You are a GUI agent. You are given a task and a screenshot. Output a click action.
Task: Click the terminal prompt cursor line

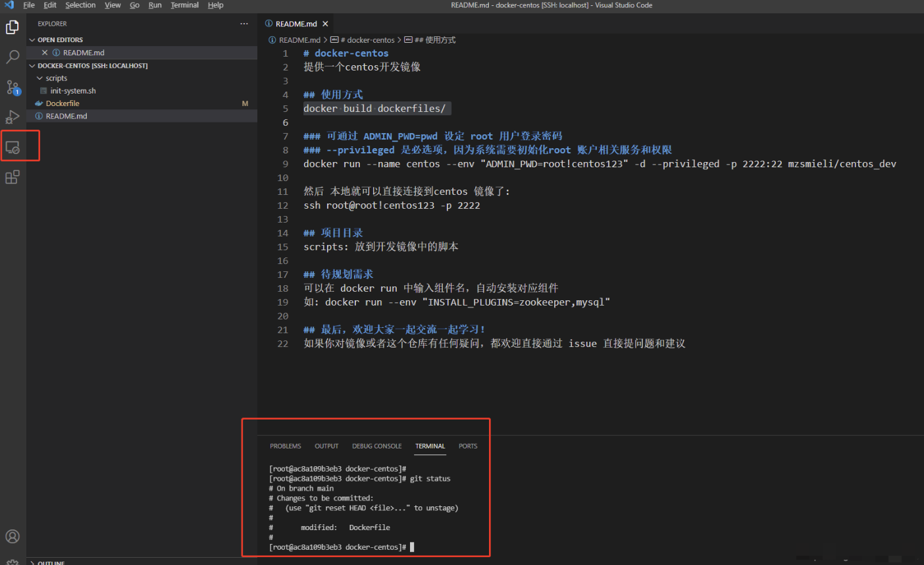coord(342,547)
